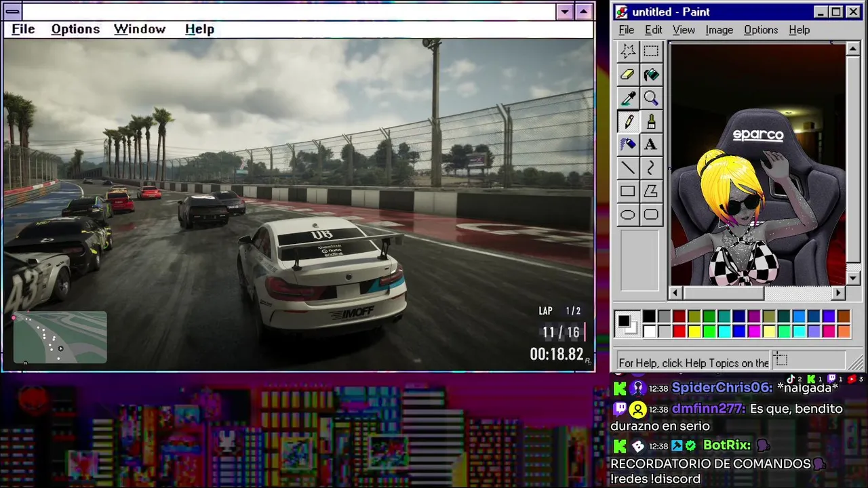
Task: Pick the lime green color swatch
Action: pos(709,331)
